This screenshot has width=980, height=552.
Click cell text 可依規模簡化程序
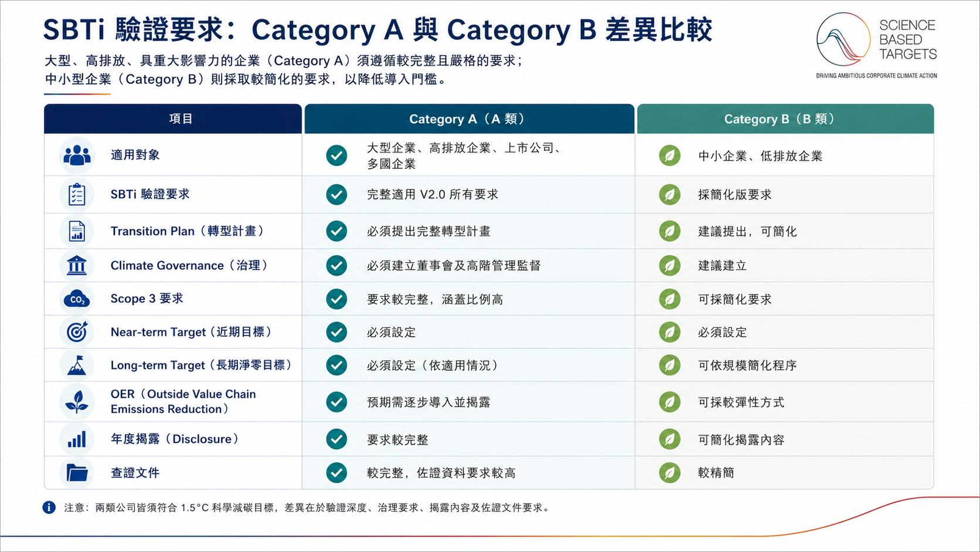point(747,365)
